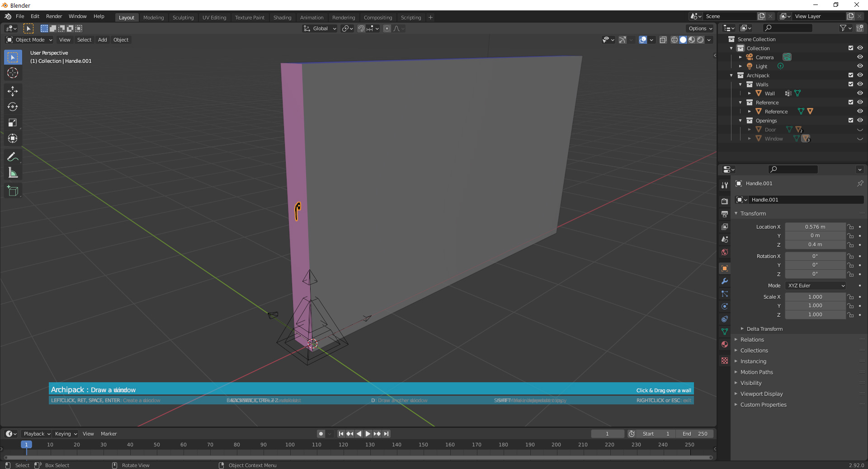Click the Handle.001 object name field
The width and height of the screenshot is (868, 469).
806,200
